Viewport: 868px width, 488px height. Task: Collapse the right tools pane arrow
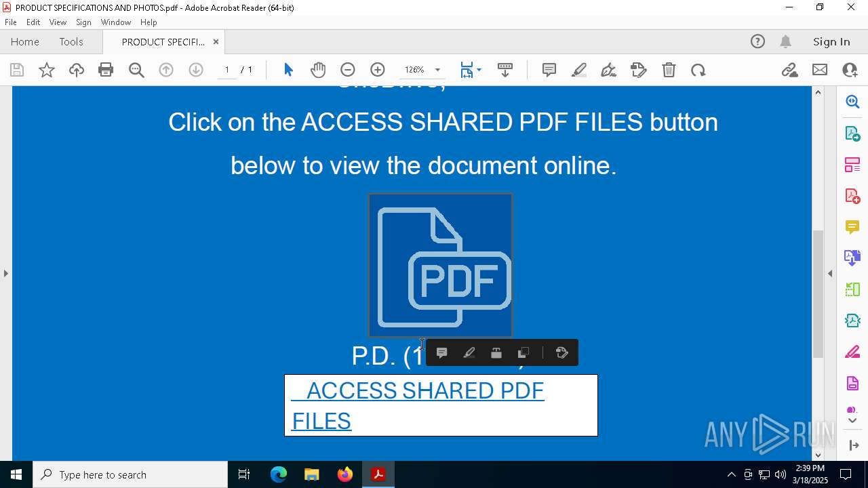tap(830, 273)
